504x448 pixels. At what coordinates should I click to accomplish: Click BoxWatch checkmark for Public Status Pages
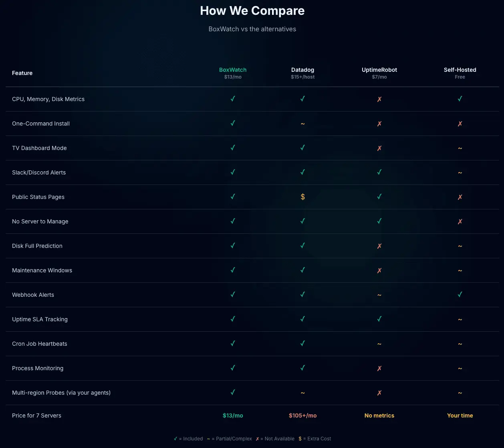[x=233, y=197]
